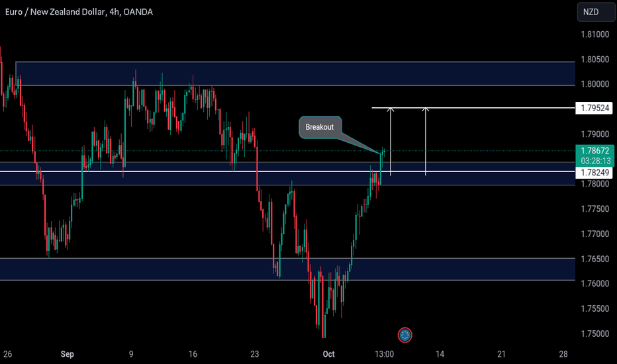Click the 14 date label on time axis
This screenshot has width=617, height=364.
(x=440, y=354)
